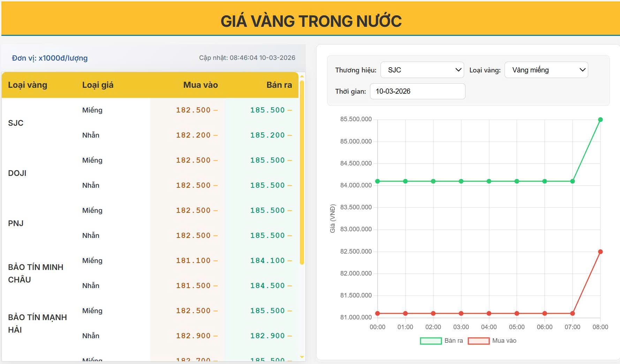Screen dimensions: 620x364
Task: Click PNJ Miếng sell price 185.500
Action: click(267, 210)
